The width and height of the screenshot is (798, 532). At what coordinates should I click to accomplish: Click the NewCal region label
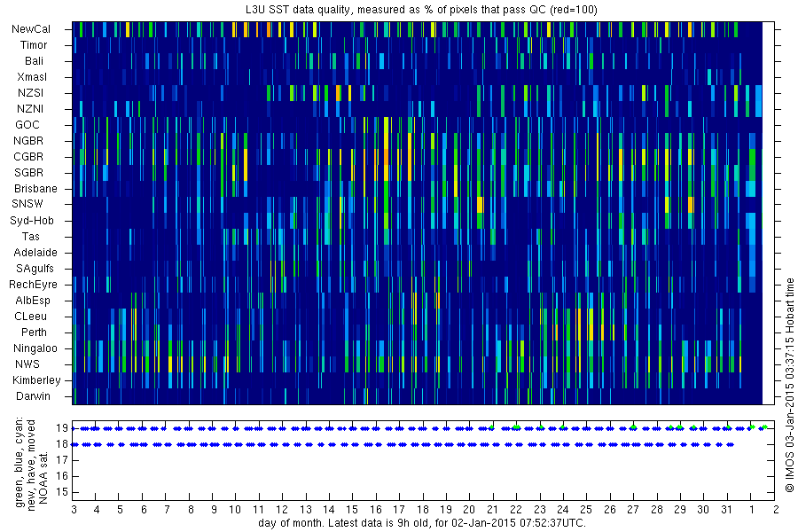pyautogui.click(x=31, y=29)
